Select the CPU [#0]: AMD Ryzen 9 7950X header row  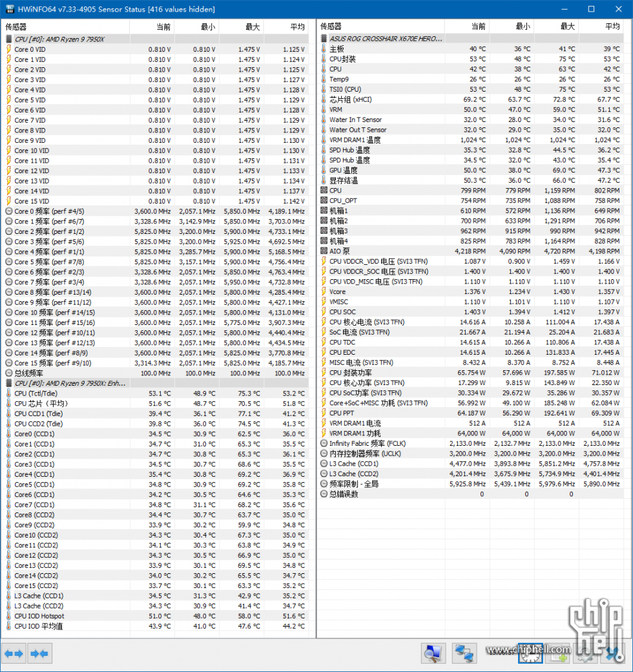tap(155, 39)
